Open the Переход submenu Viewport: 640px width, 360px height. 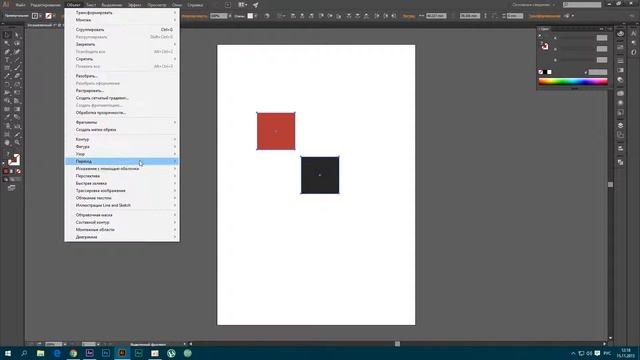pyautogui.click(x=122, y=161)
